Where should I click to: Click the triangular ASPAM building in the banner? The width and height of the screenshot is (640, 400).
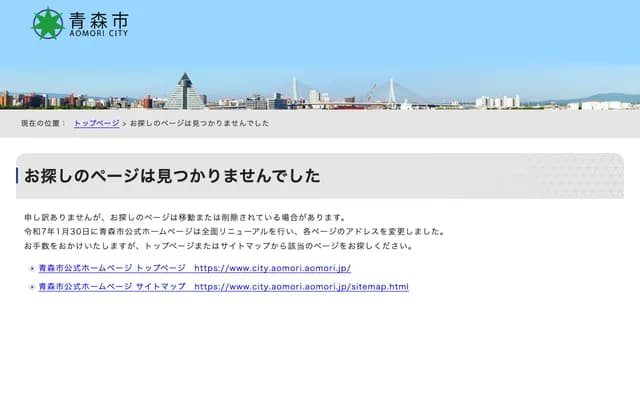pyautogui.click(x=184, y=91)
